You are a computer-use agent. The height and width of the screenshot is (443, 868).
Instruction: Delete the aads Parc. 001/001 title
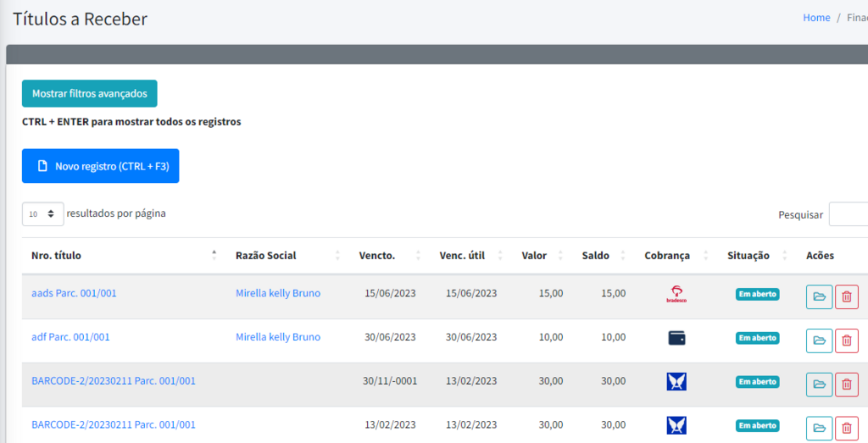pyautogui.click(x=846, y=296)
